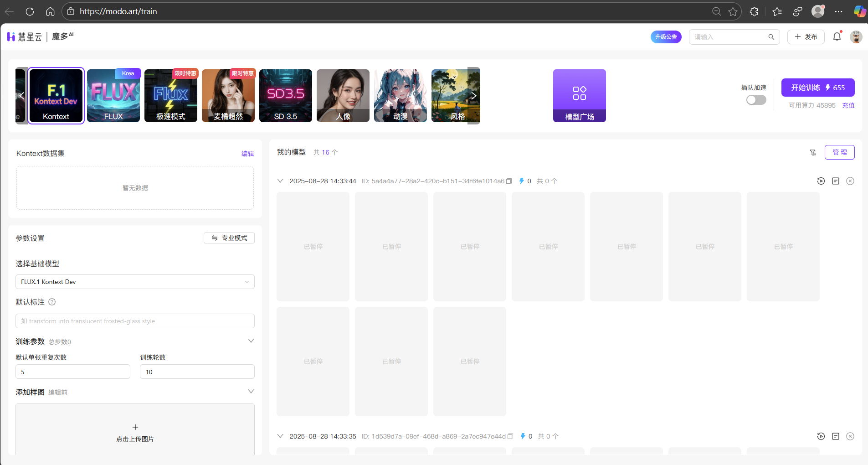Collapse the 添加样图 section chevron
868x465 pixels.
tap(251, 392)
